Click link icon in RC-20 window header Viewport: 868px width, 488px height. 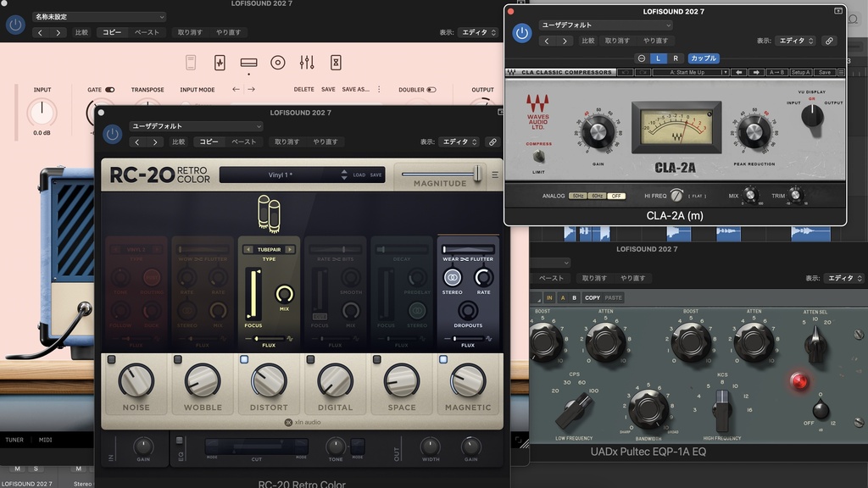point(492,142)
